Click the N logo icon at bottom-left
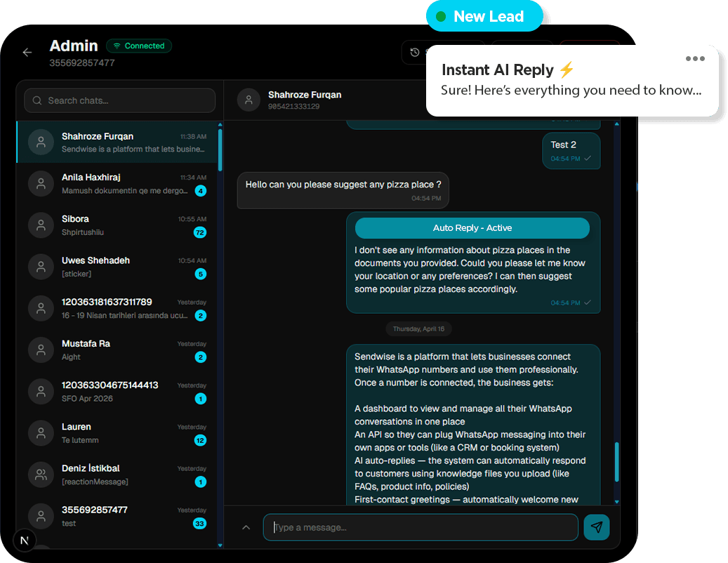Image resolution: width=728 pixels, height=563 pixels. pyautogui.click(x=25, y=541)
